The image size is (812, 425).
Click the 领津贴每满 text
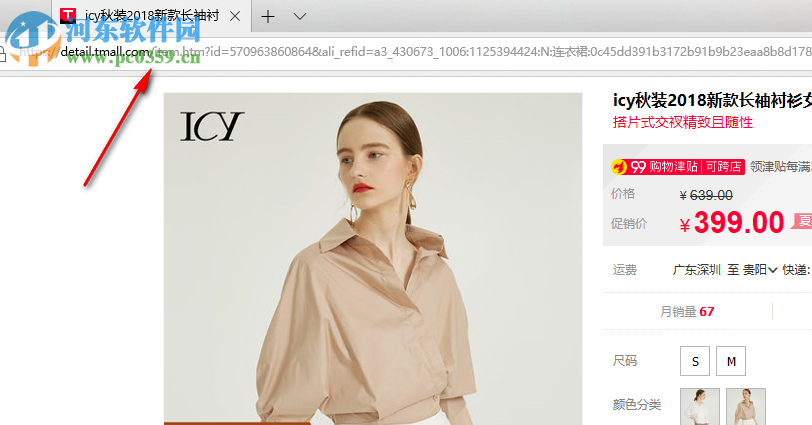point(780,167)
